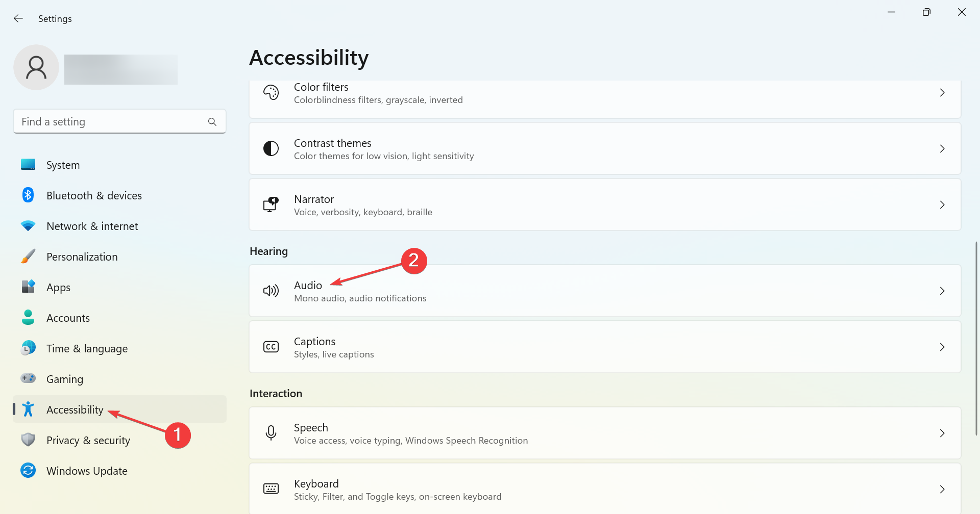Click the back arrow in Settings header

[18, 19]
